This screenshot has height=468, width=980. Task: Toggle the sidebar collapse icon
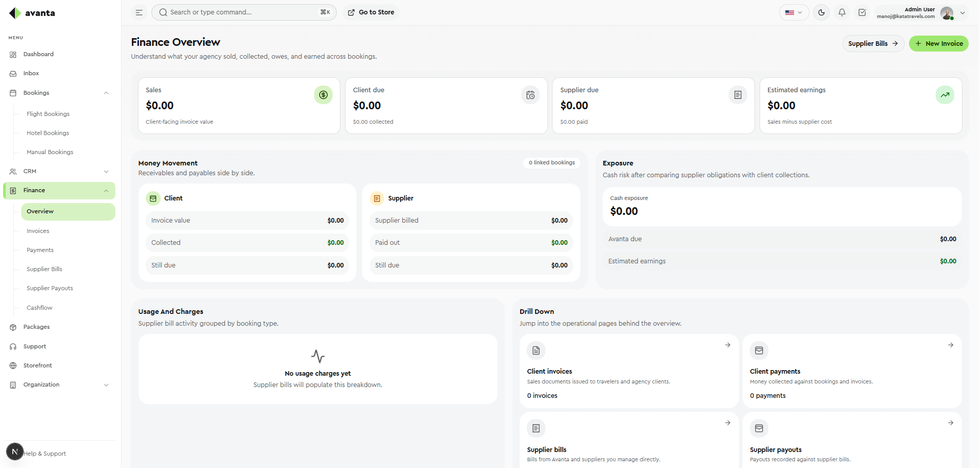(x=139, y=12)
